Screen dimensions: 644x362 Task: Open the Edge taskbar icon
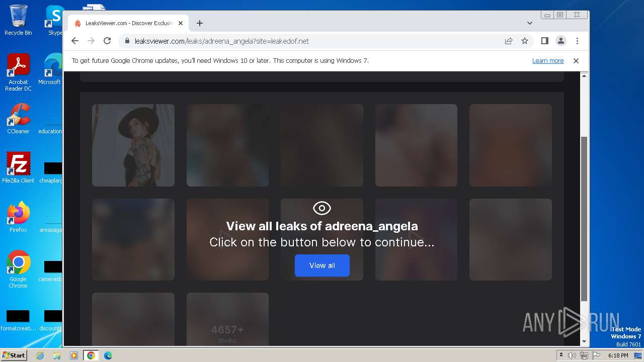tap(108, 355)
